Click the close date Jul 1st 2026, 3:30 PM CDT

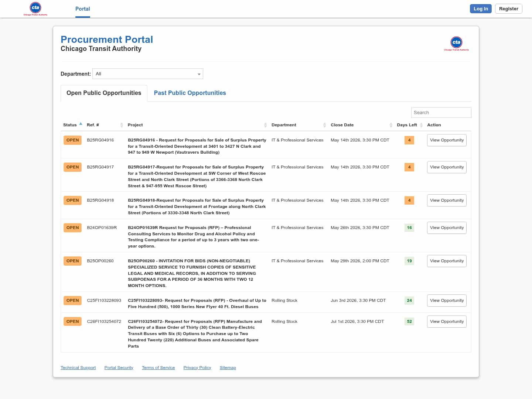[357, 322]
